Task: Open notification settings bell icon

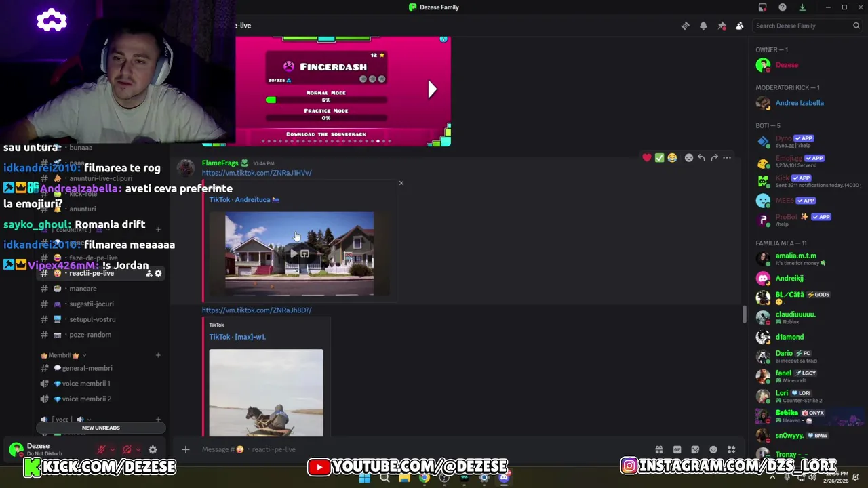Action: 703,26
